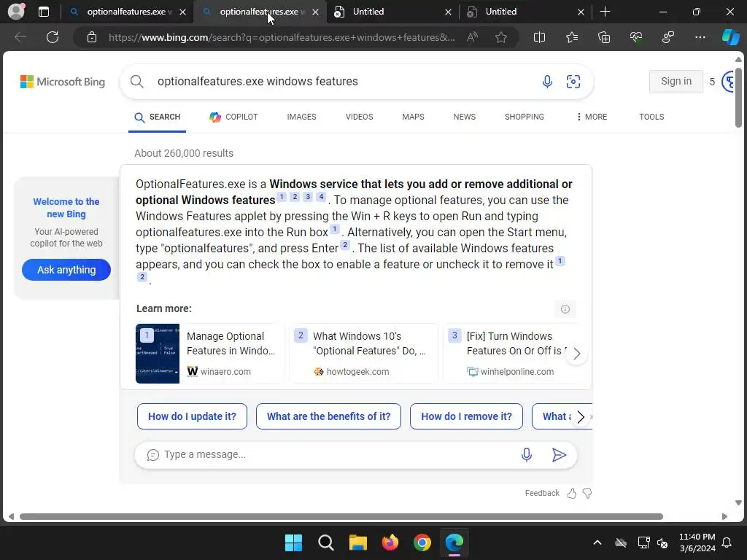
Task: Click the Ask anything button
Action: [66, 270]
